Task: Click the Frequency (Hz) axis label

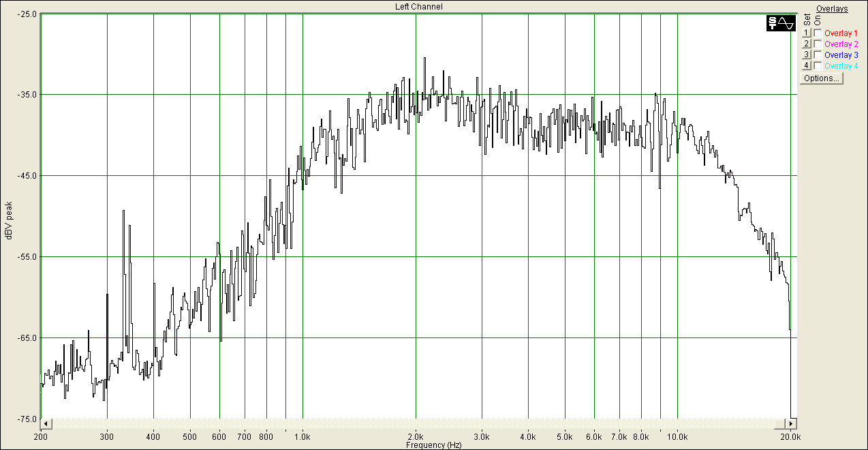Action: click(x=434, y=445)
